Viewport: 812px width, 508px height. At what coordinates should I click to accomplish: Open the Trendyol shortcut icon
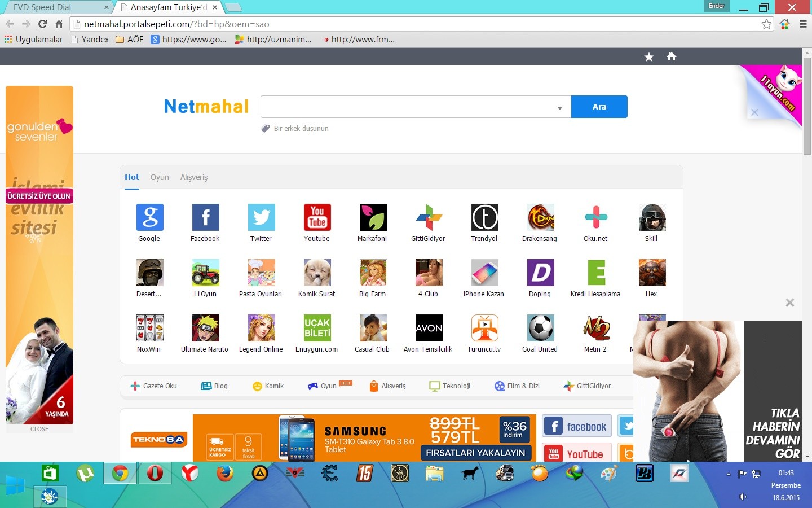[x=484, y=217]
